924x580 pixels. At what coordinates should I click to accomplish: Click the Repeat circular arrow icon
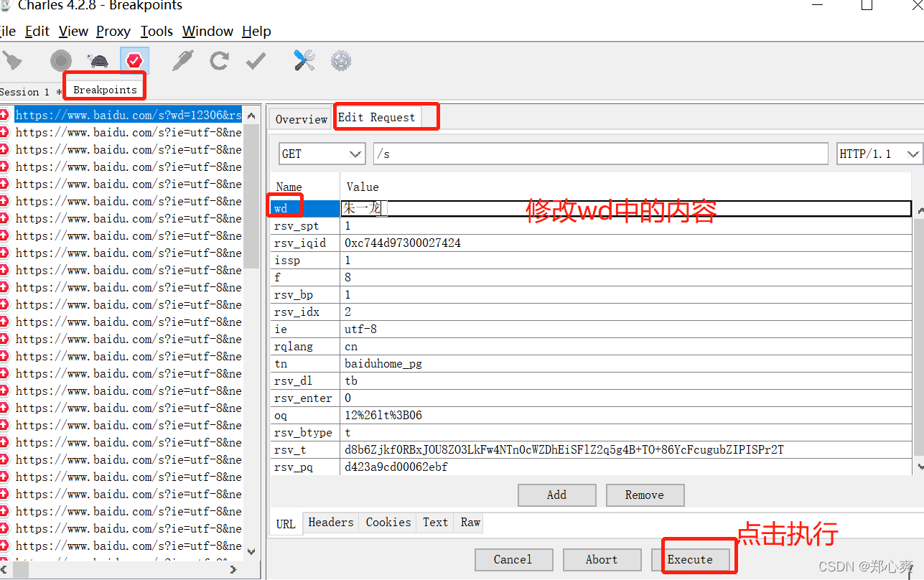click(x=219, y=61)
